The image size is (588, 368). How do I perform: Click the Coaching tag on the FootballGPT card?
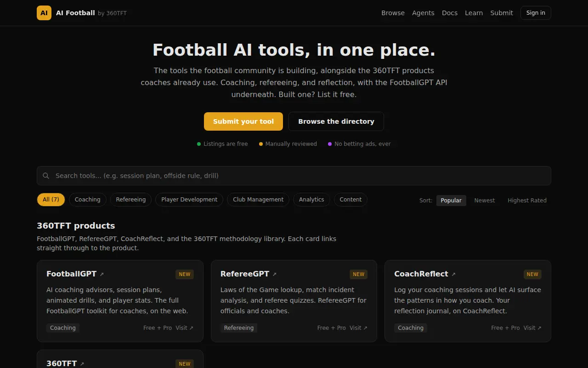pos(63,328)
